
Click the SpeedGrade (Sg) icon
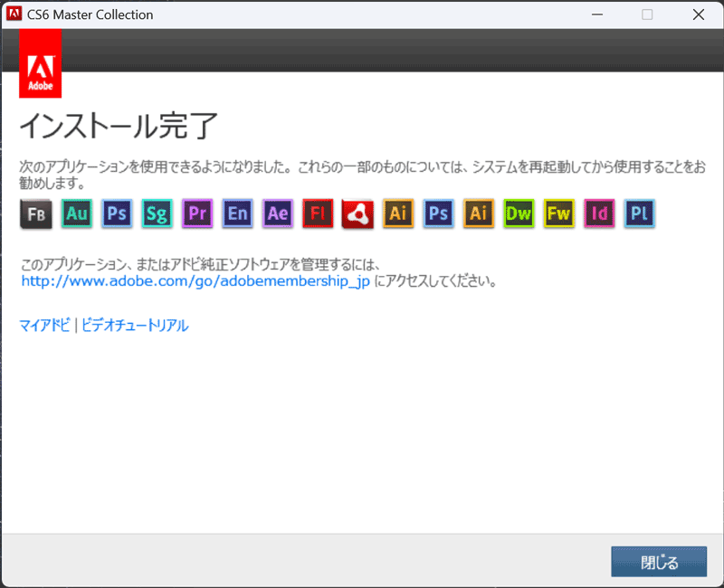[157, 213]
